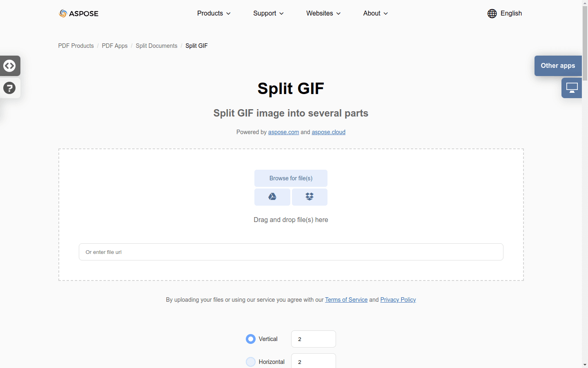Click the Browse for file(s) button

pos(291,178)
